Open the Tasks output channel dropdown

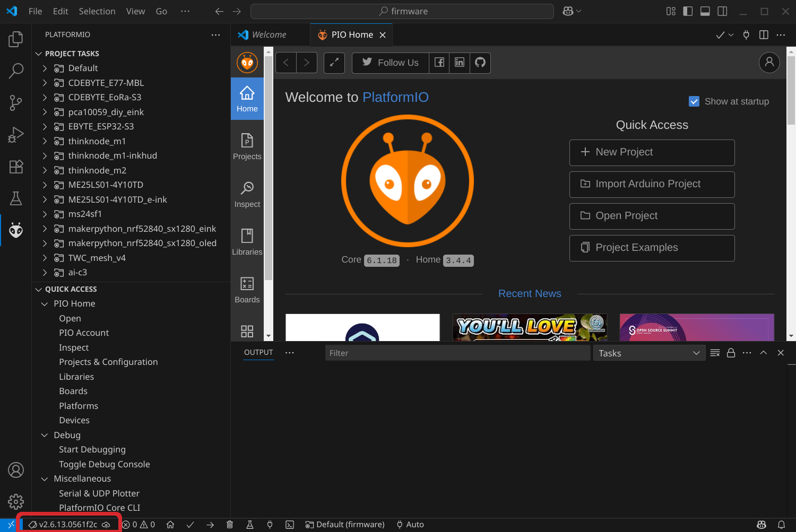point(649,353)
